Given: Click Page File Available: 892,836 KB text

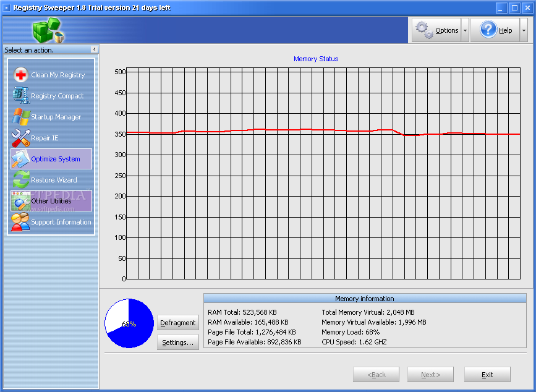Looking at the screenshot, I should [254, 342].
